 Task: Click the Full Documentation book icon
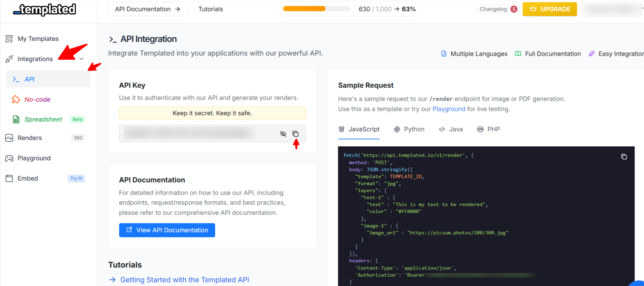coord(518,54)
